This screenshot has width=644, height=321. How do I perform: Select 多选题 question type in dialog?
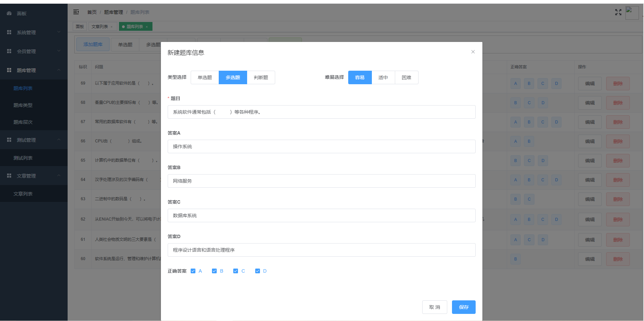pos(233,77)
